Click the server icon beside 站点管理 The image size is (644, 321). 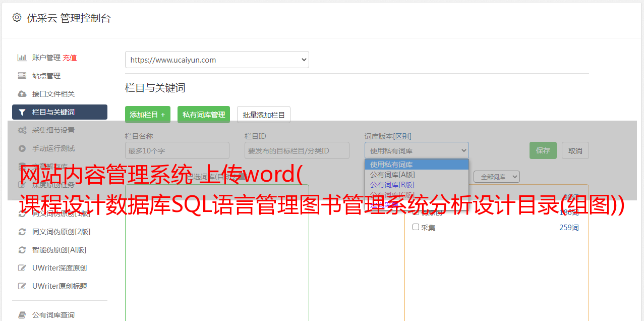(22, 76)
